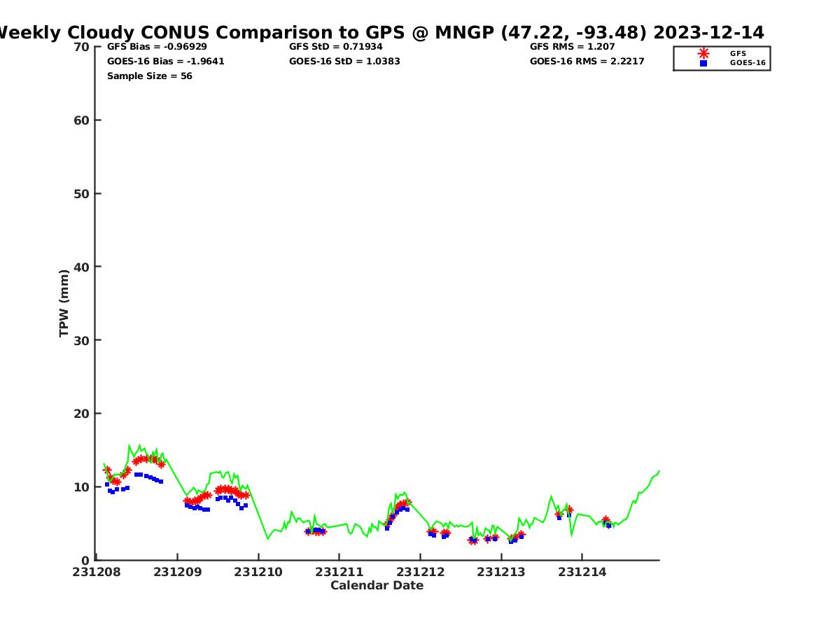Click the y-axis tick label 40

[82, 267]
